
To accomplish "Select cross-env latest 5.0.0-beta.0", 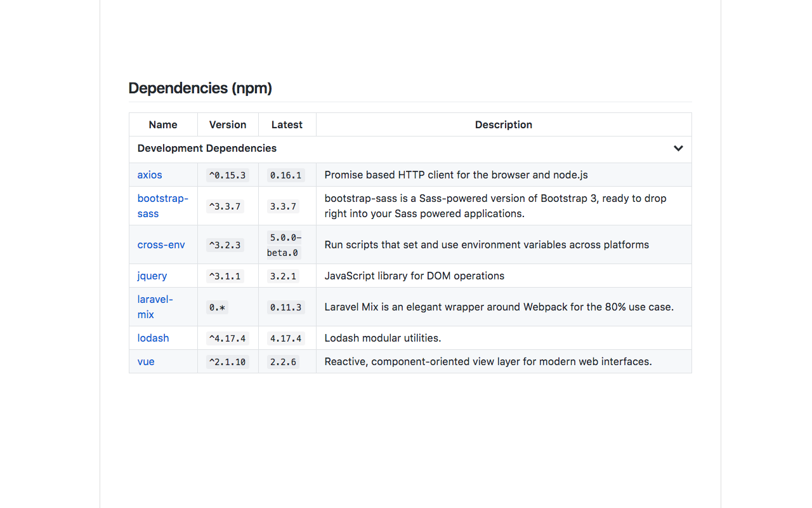I will coord(284,245).
